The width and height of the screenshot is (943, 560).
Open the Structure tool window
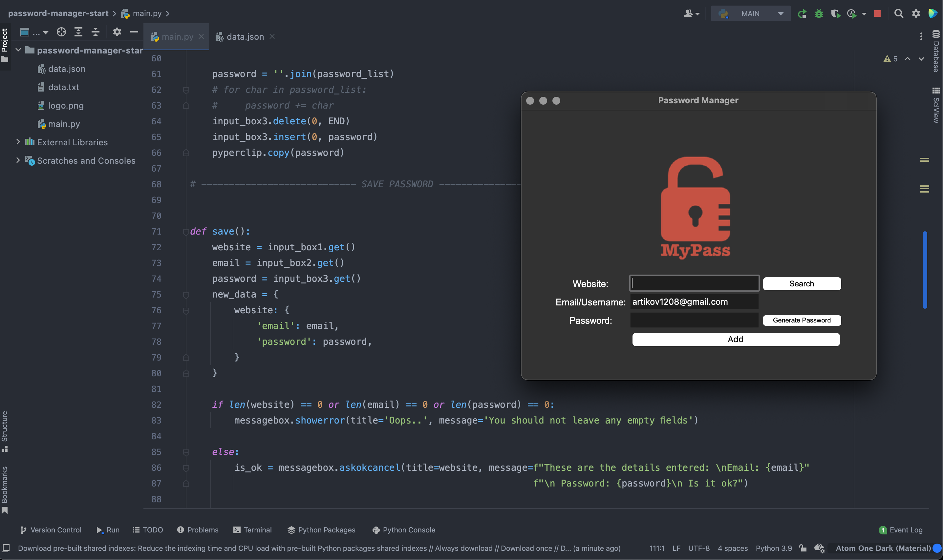(5, 431)
